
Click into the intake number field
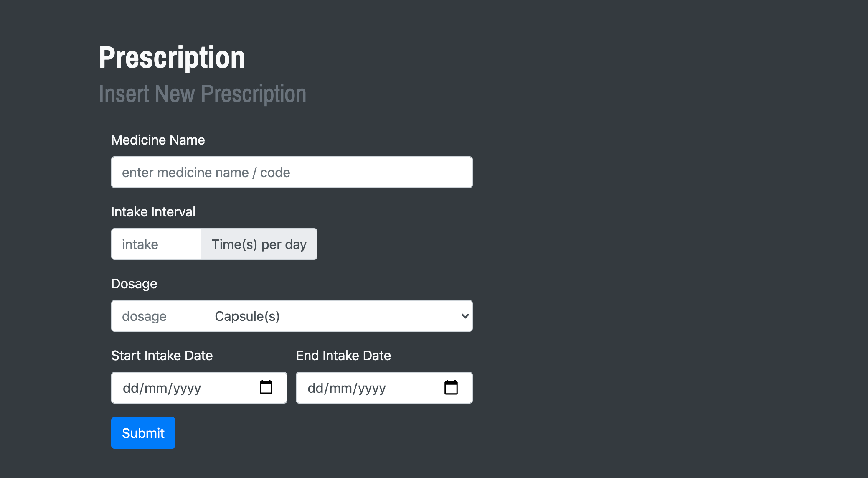point(156,244)
